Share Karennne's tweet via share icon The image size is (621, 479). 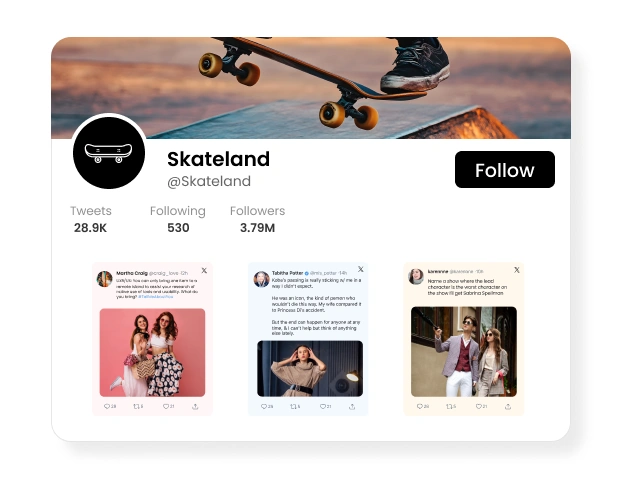pyautogui.click(x=508, y=406)
